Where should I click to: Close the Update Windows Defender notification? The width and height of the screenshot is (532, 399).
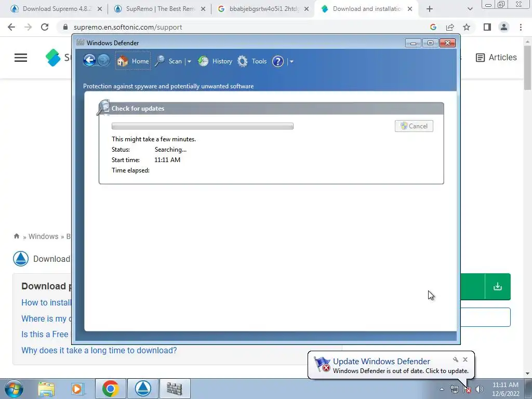465,360
